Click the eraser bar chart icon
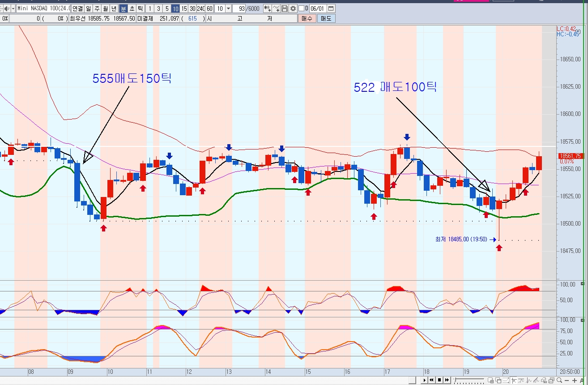The width and height of the screenshot is (588, 385). point(544,380)
